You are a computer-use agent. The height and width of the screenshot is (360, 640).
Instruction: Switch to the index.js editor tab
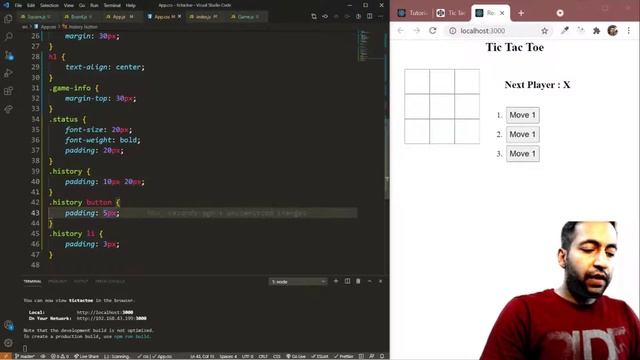pos(203,17)
